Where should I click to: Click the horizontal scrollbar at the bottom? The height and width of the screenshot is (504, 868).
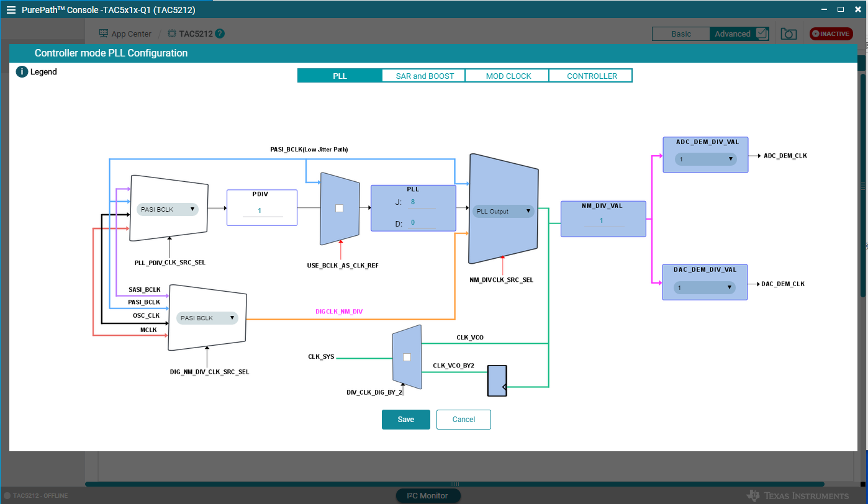(454, 484)
